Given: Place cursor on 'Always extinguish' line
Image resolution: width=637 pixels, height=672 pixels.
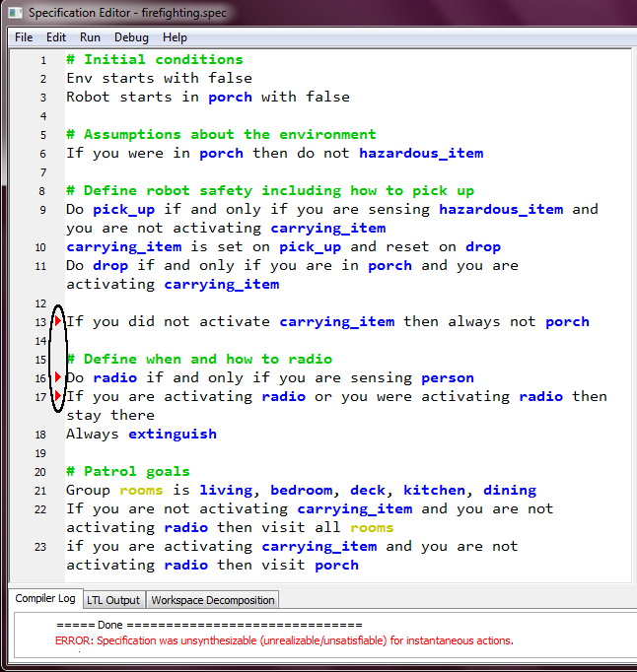Looking at the screenshot, I should click(x=141, y=434).
